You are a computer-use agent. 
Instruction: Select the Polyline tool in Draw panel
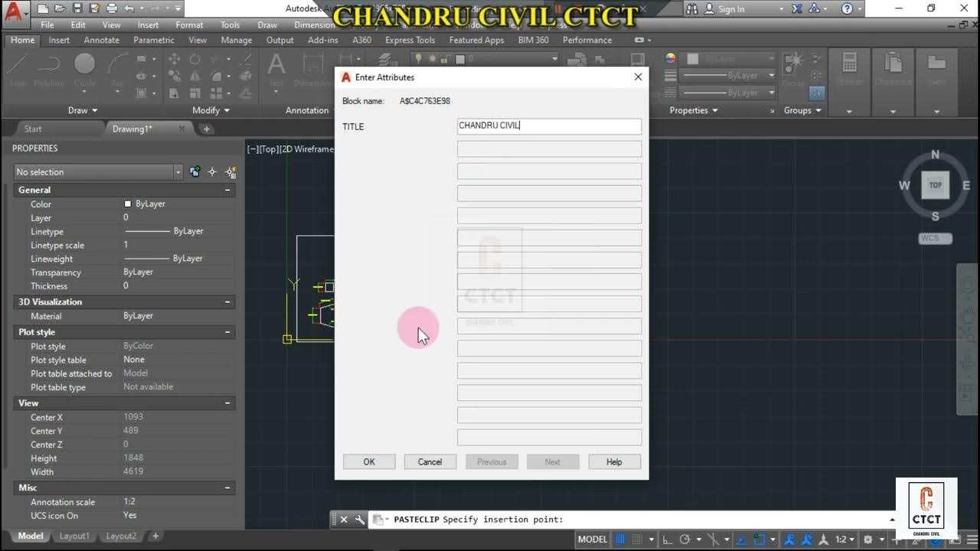tap(49, 69)
